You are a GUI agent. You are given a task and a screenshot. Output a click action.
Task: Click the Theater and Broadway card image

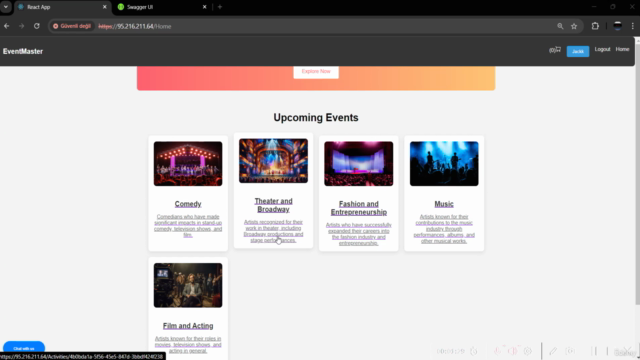[273, 161]
